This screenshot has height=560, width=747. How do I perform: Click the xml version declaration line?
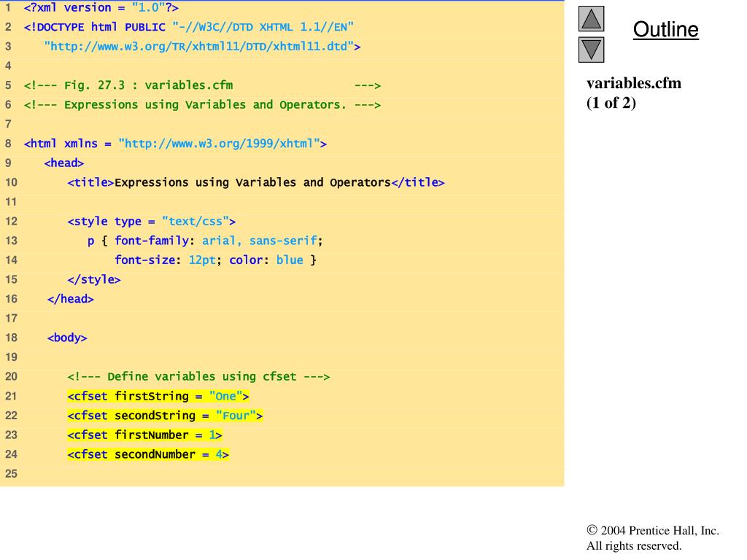(x=101, y=8)
